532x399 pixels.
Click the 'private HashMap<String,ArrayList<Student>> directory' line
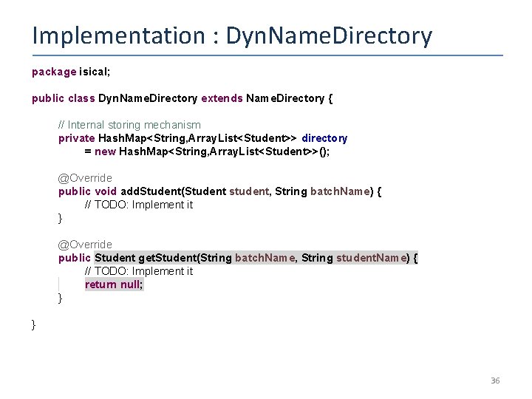point(203,138)
